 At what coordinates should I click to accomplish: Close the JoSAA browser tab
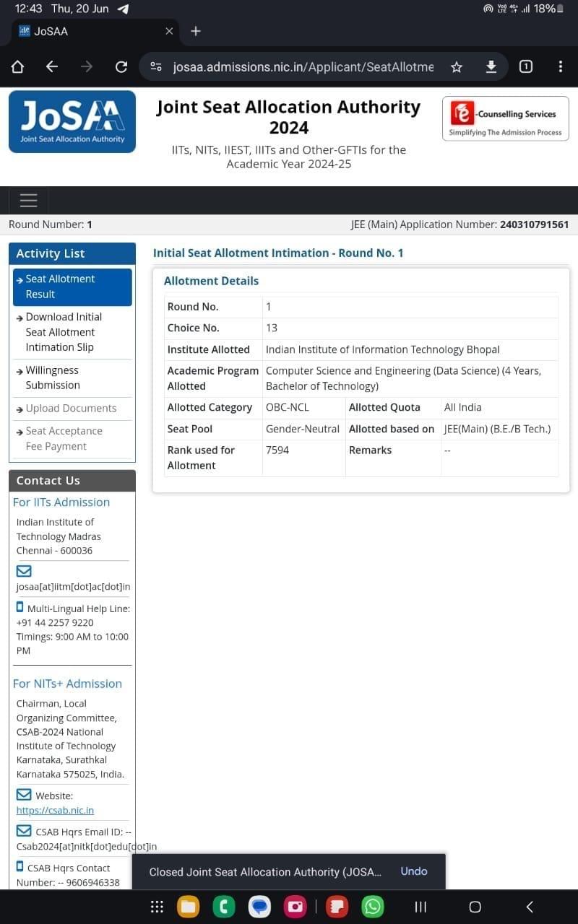169,31
